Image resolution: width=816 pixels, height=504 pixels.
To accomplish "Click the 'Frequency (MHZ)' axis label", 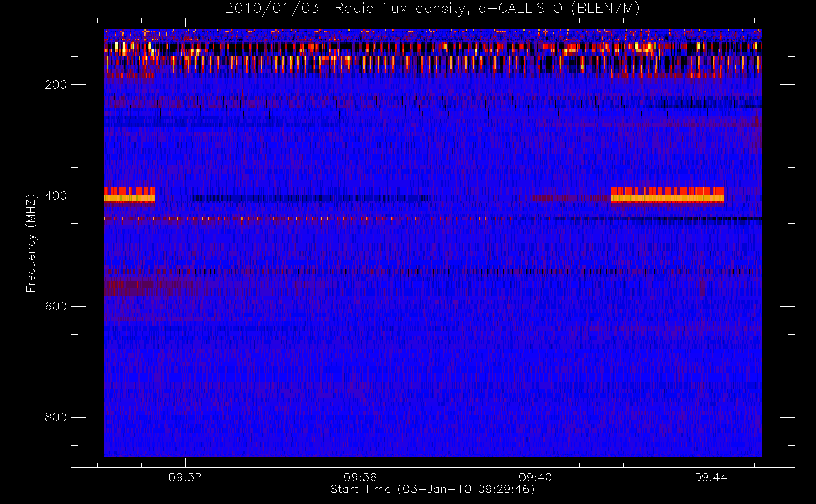I will (x=31, y=243).
